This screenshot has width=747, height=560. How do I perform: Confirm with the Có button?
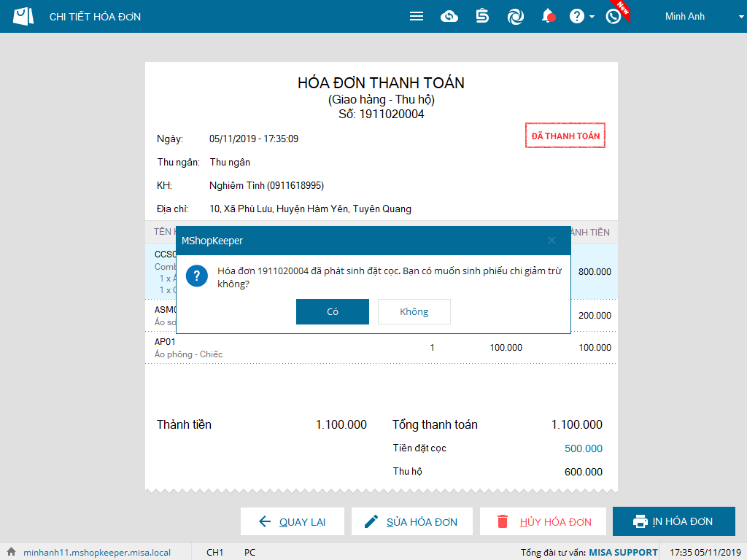333,311
